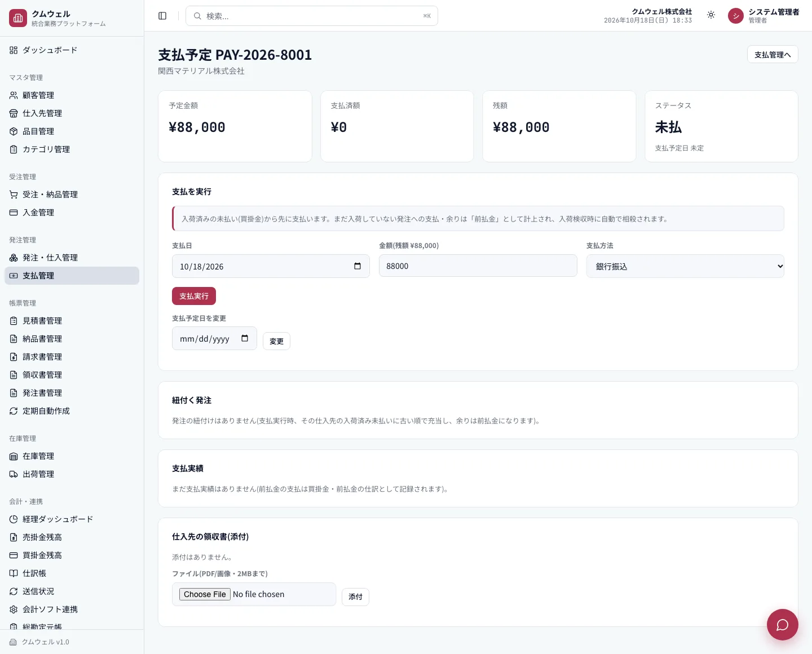The width and height of the screenshot is (812, 654).
Task: Switch the light/dark theme sun icon
Action: [711, 15]
